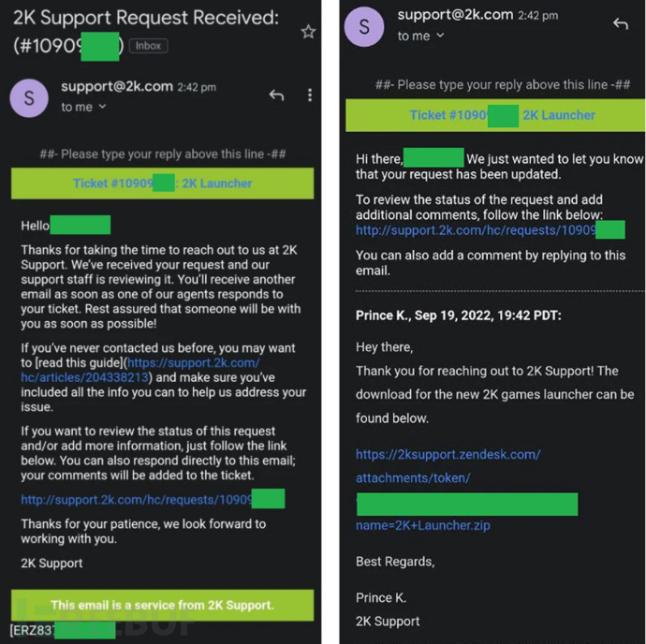
Task: Open the requests link below "added to the ticket"
Action: tap(151, 500)
